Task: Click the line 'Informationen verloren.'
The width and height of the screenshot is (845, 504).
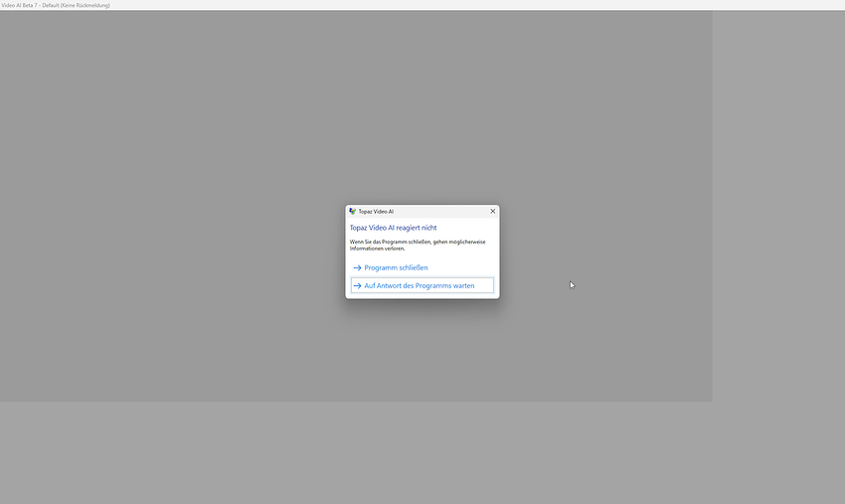Action: point(377,249)
